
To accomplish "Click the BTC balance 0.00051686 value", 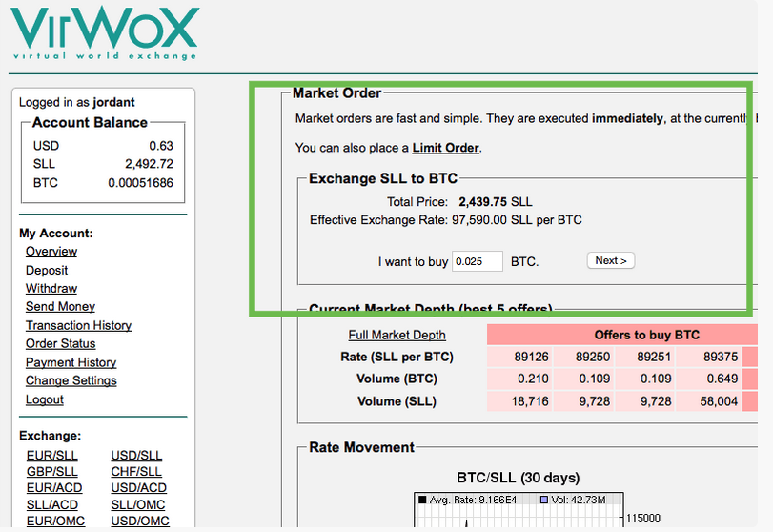I will pos(140,183).
